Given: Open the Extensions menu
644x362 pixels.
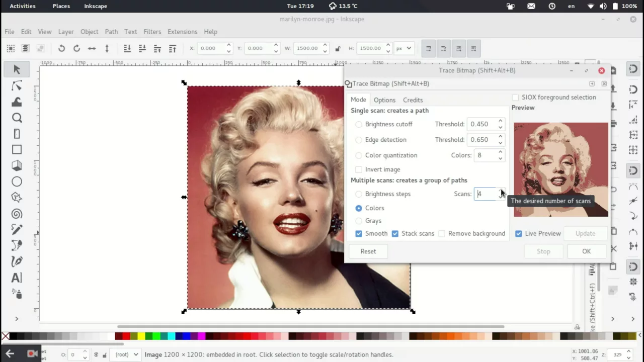Looking at the screenshot, I should click(182, 32).
